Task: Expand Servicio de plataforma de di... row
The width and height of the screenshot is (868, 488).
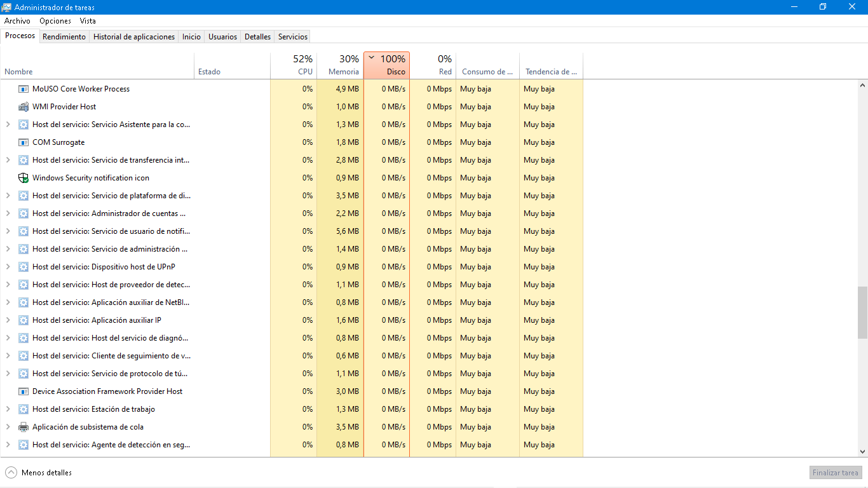Action: click(x=8, y=196)
